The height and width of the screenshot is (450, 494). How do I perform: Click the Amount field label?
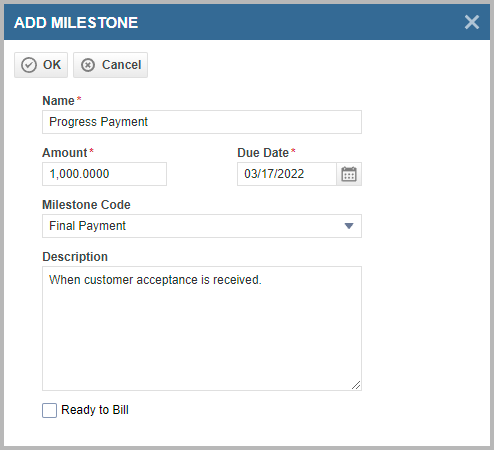click(65, 153)
